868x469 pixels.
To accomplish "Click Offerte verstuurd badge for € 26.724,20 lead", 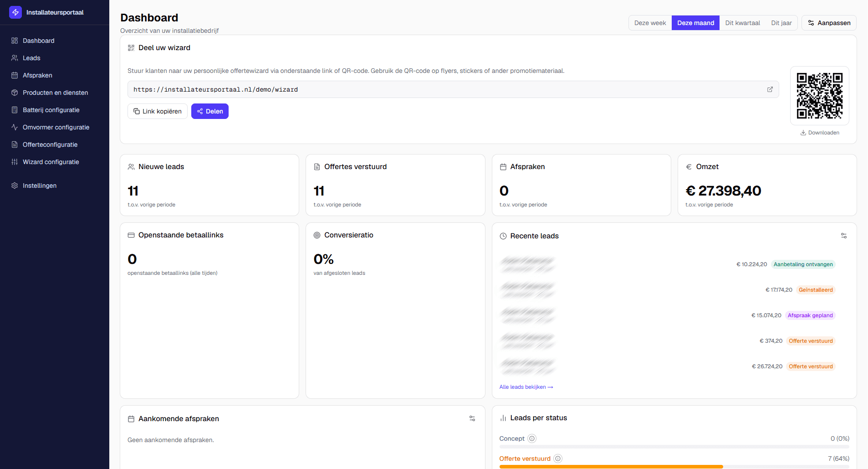I will click(811, 366).
